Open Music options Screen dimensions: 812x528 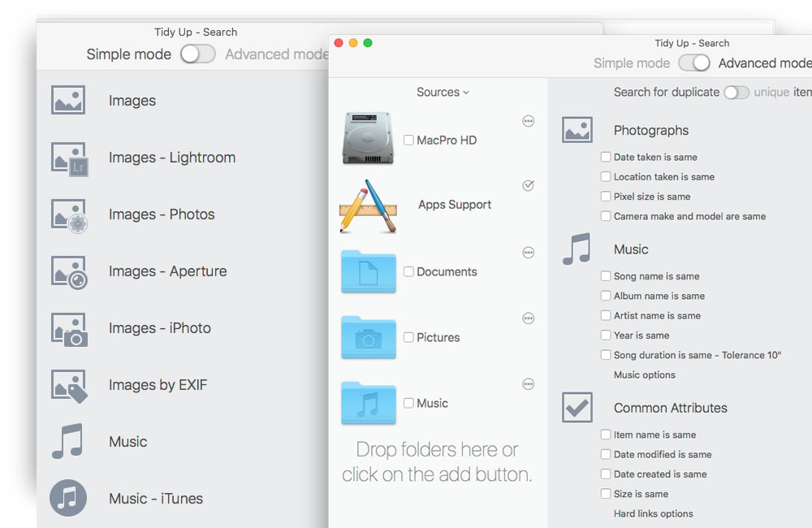pyautogui.click(x=644, y=374)
